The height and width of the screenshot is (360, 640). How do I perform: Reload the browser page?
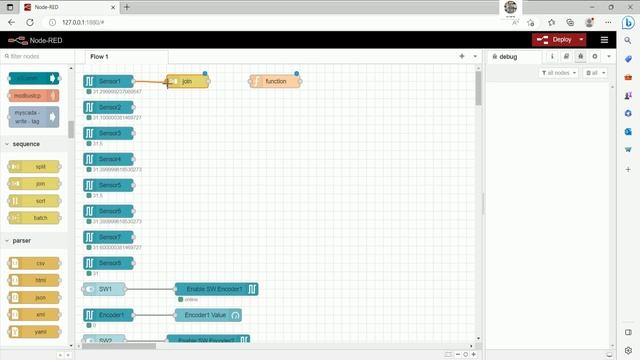click(30, 22)
